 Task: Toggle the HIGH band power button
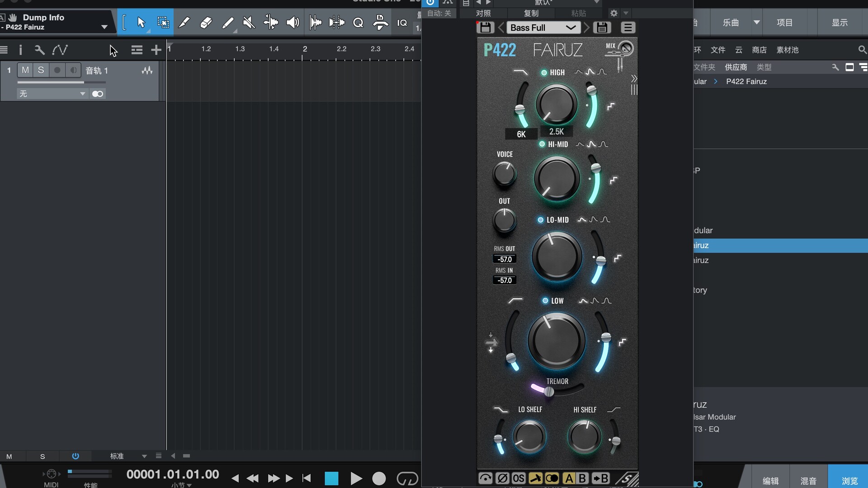click(544, 72)
